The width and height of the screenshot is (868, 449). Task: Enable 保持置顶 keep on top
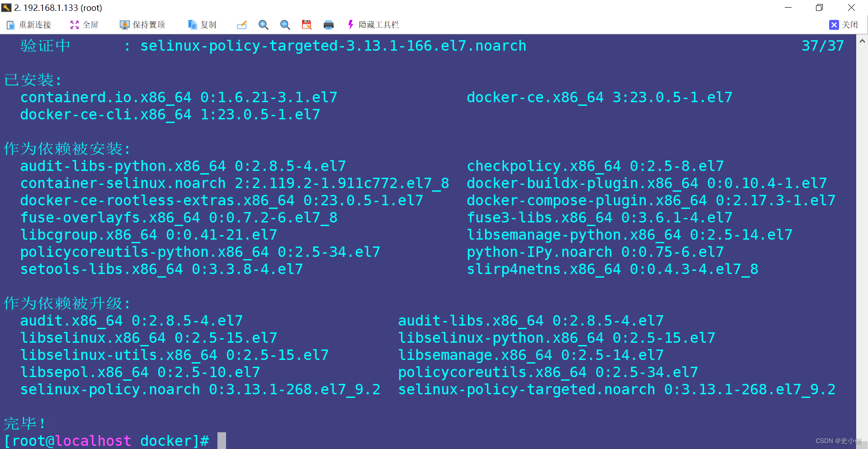tap(142, 25)
